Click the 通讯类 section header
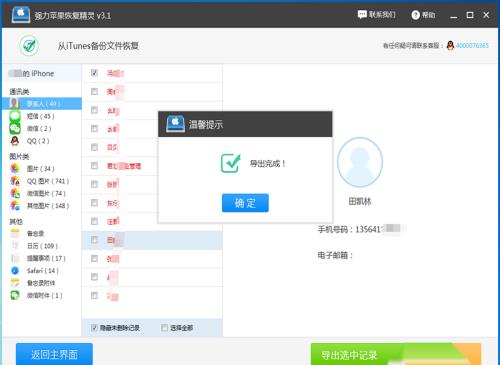The width and height of the screenshot is (500, 365). [19, 91]
